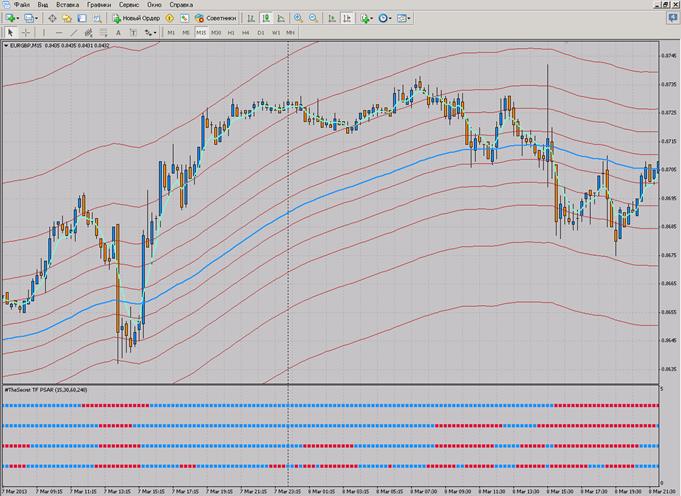Open the Terminal panel icon

click(82, 18)
